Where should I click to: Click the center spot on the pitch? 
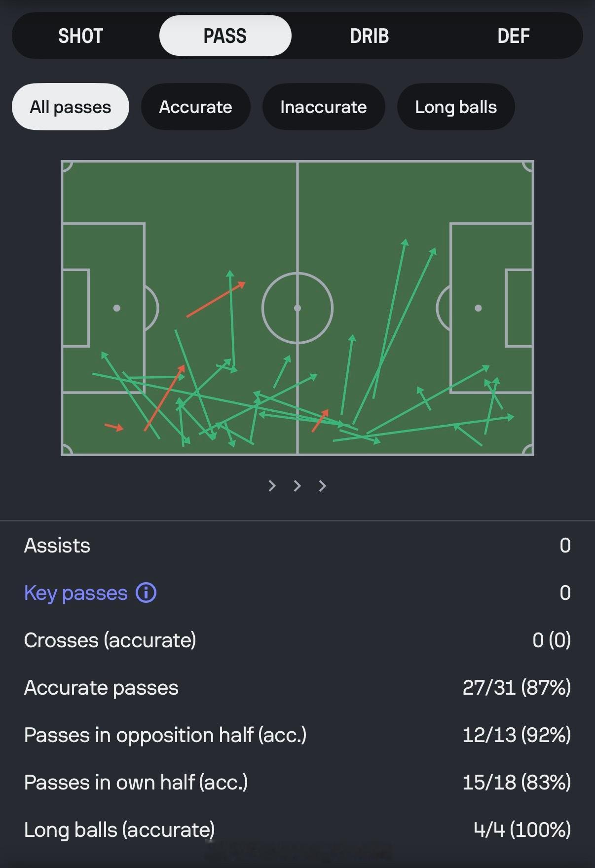(297, 308)
